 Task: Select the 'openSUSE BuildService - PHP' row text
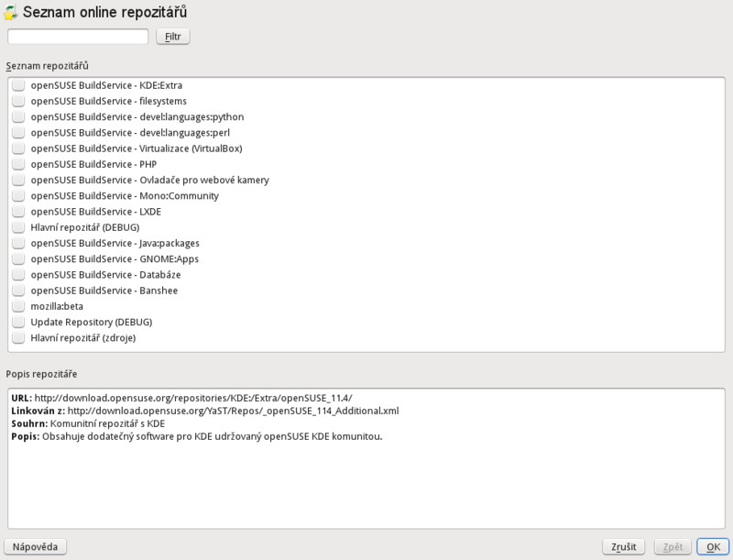[x=93, y=165]
